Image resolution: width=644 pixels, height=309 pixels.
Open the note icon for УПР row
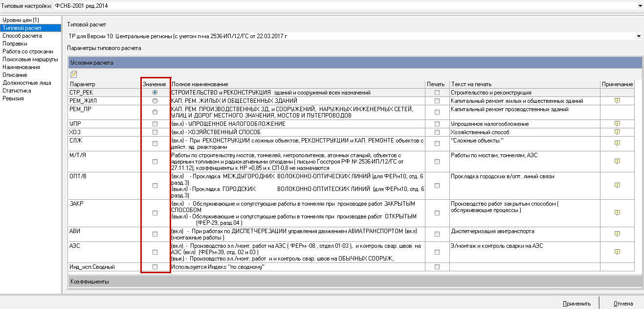(x=617, y=124)
